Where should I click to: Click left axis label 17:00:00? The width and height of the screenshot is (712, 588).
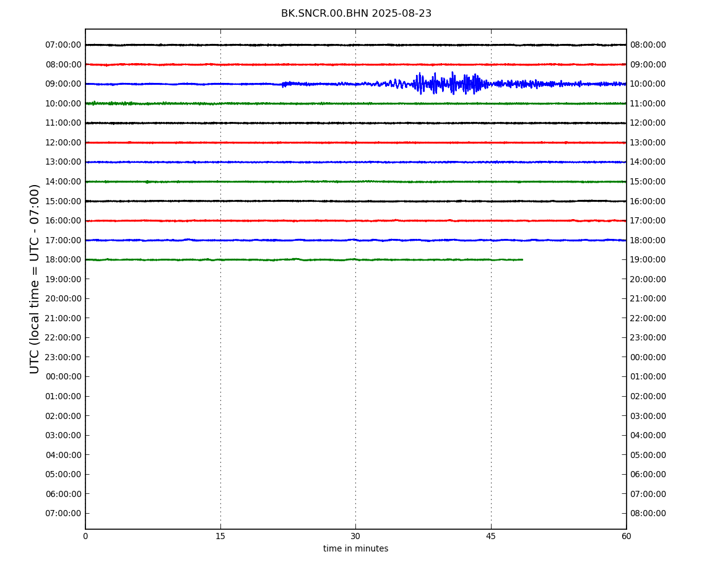(64, 240)
